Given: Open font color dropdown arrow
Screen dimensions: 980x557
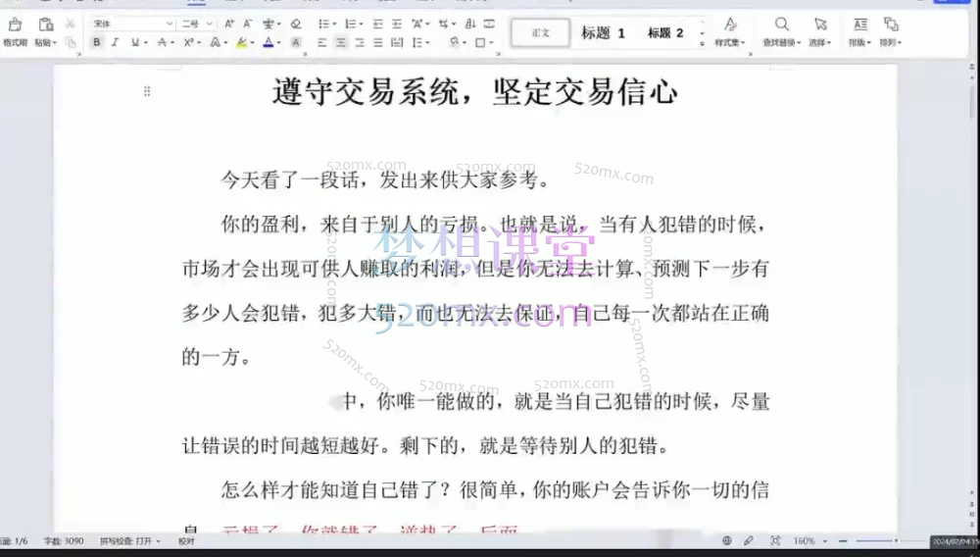Looking at the screenshot, I should (278, 42).
